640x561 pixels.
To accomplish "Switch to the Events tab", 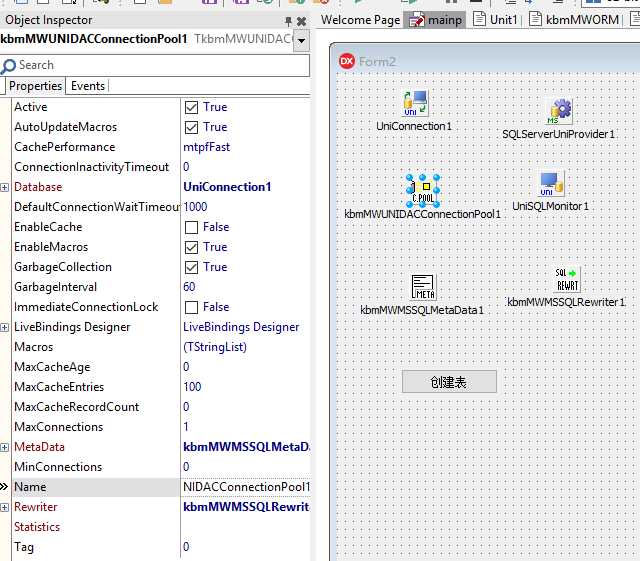I will [x=88, y=86].
